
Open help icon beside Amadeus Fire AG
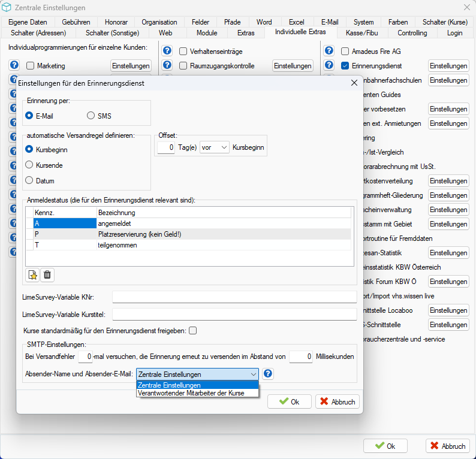point(329,50)
